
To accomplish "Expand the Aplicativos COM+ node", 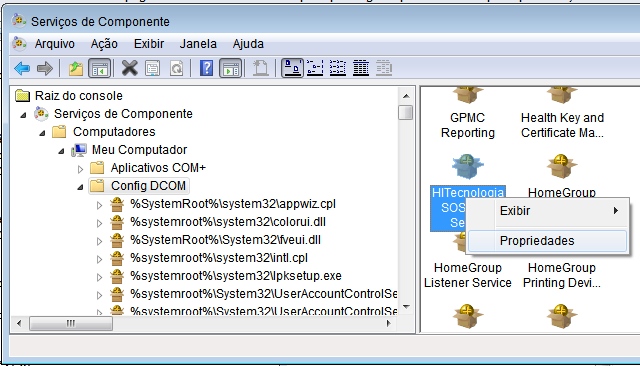I will [80, 169].
